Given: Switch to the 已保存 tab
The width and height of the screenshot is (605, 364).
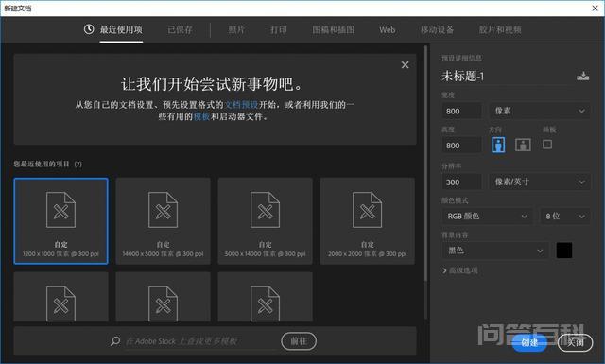Looking at the screenshot, I should tap(180, 29).
